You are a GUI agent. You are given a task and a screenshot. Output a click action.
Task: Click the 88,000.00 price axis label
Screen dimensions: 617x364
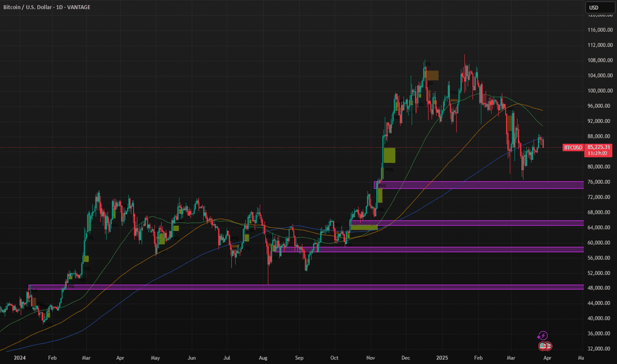(600, 136)
